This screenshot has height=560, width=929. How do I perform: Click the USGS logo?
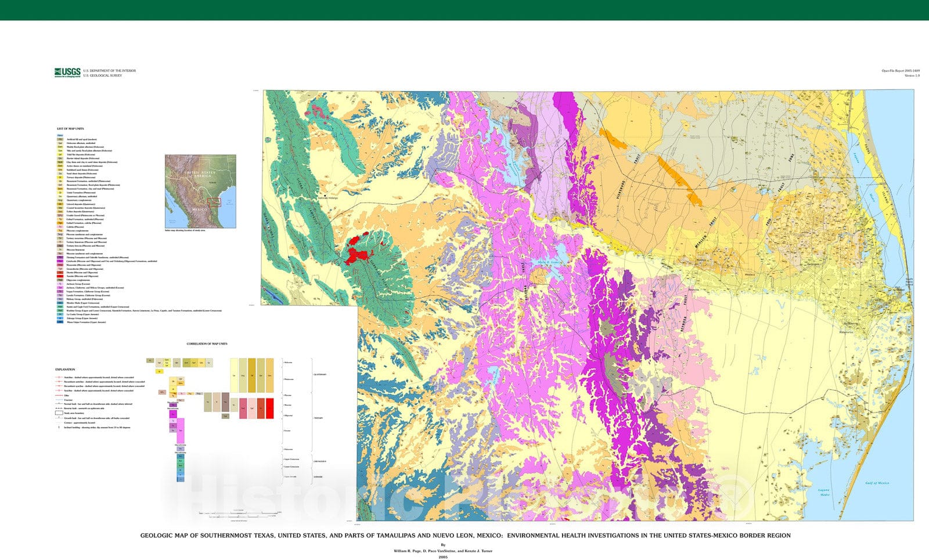[x=67, y=73]
